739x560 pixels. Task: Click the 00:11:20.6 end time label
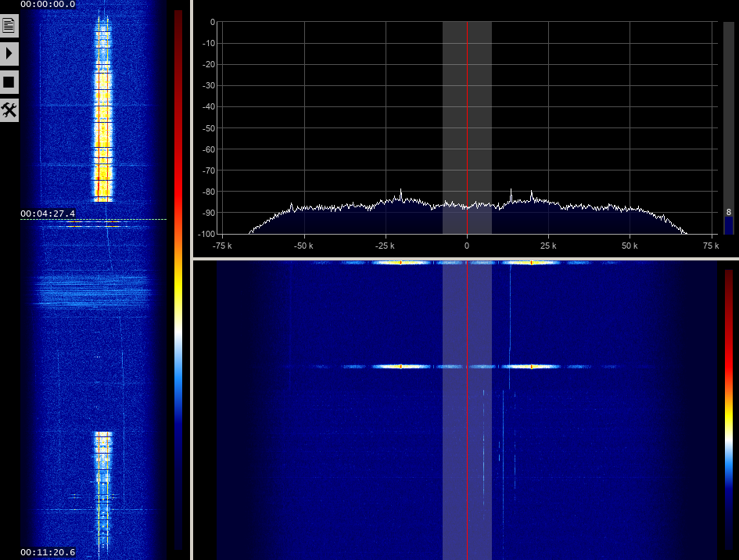coord(48,552)
